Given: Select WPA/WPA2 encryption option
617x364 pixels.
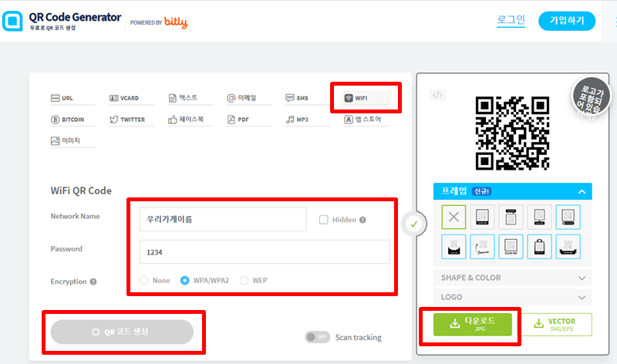Looking at the screenshot, I should pyautogui.click(x=184, y=281).
